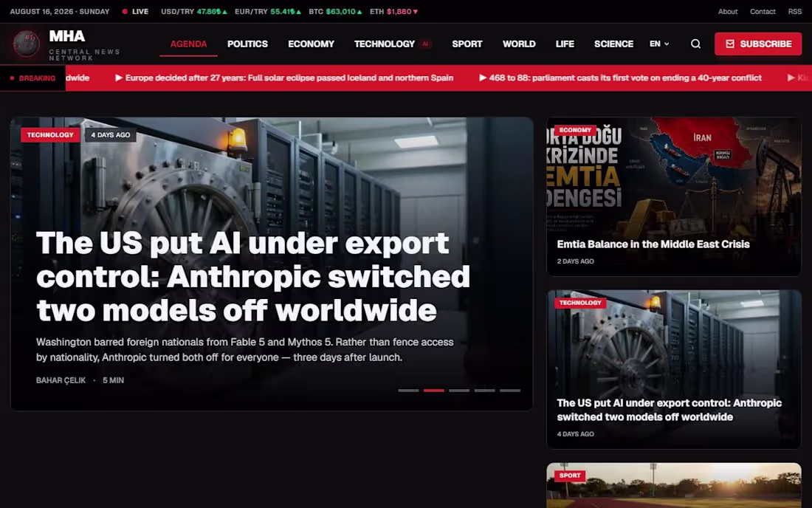This screenshot has width=812, height=508.
Task: Open the RSS feed link
Action: coord(795,11)
